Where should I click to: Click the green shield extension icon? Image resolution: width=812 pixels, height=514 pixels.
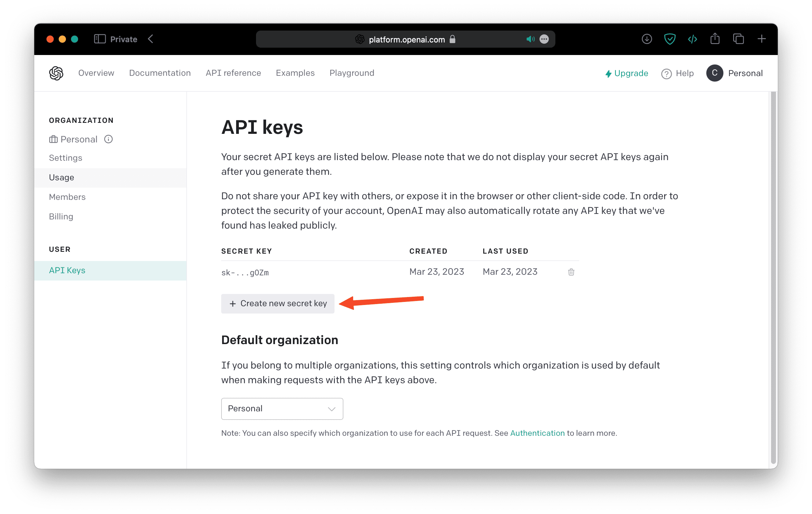669,39
